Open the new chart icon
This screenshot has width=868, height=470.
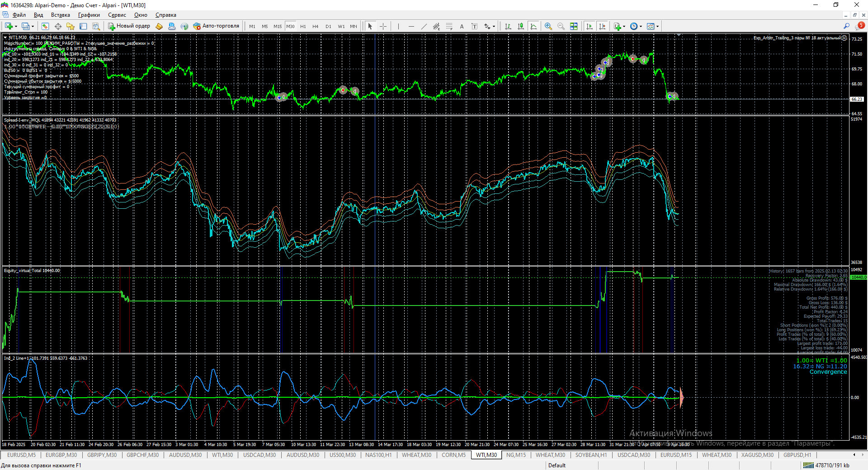coord(9,26)
